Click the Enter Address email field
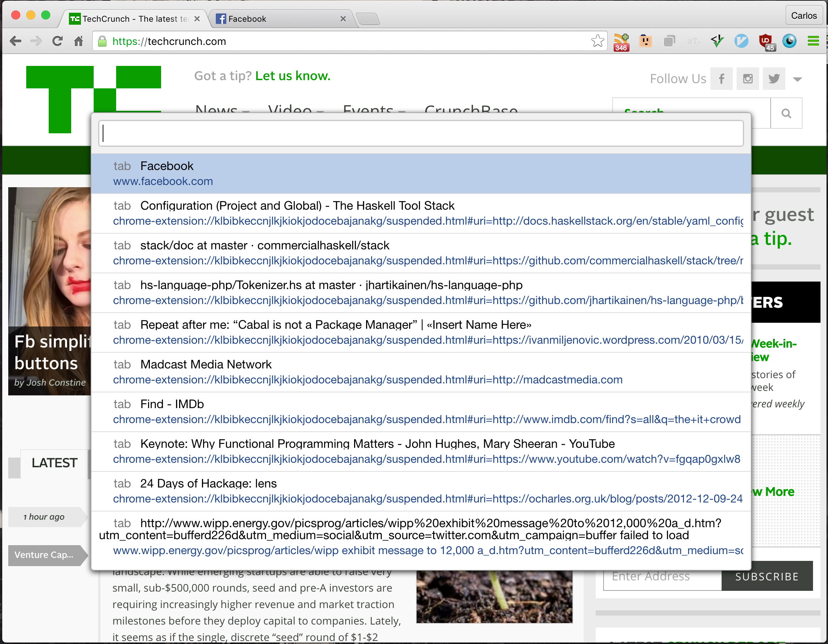This screenshot has width=828, height=644. pyautogui.click(x=662, y=576)
